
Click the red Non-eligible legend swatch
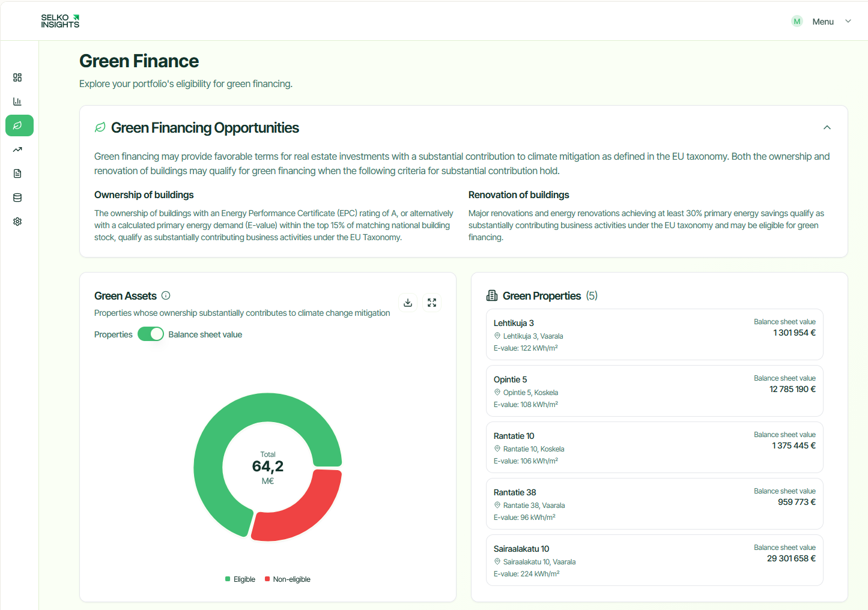pyautogui.click(x=267, y=579)
